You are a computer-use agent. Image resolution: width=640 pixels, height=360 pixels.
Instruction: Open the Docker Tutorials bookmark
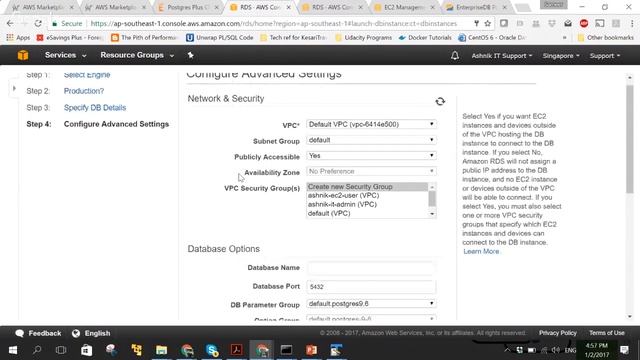425,38
